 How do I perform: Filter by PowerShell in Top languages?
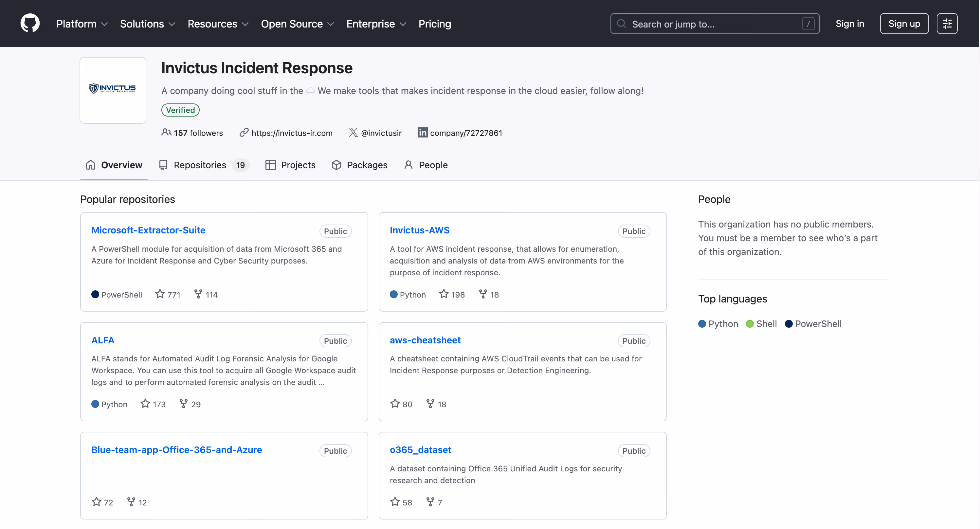click(813, 323)
